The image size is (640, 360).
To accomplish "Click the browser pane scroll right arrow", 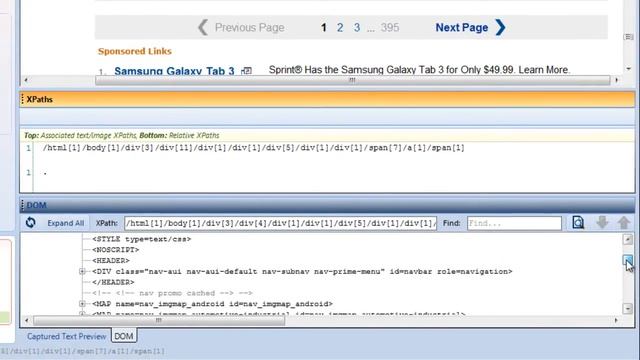I will pyautogui.click(x=616, y=80).
